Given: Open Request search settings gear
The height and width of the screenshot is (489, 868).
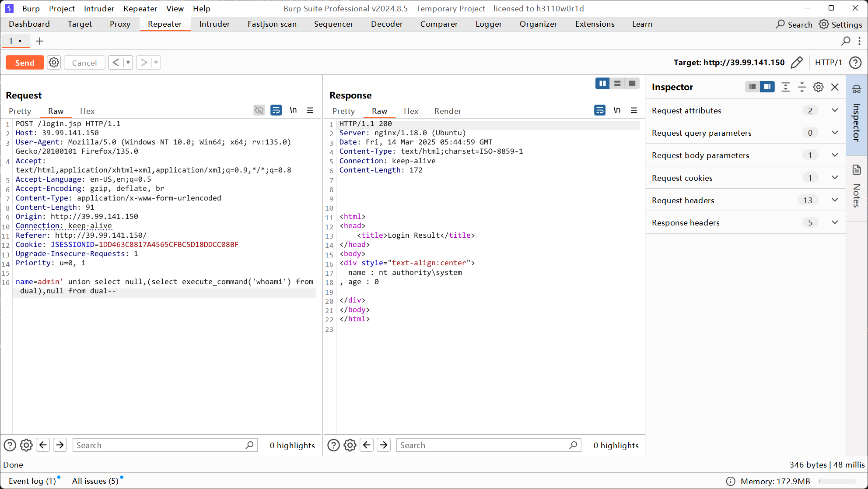Looking at the screenshot, I should click(26, 445).
